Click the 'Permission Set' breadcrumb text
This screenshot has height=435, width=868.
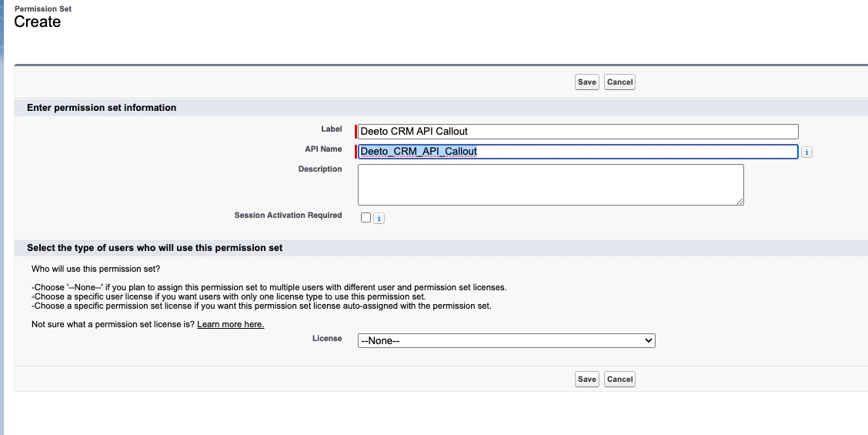point(42,9)
